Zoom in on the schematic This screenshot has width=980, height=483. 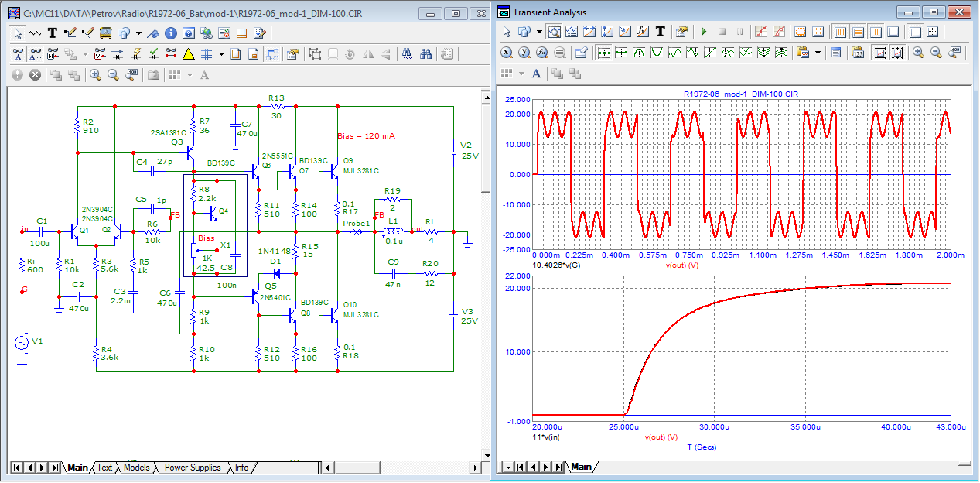(95, 75)
